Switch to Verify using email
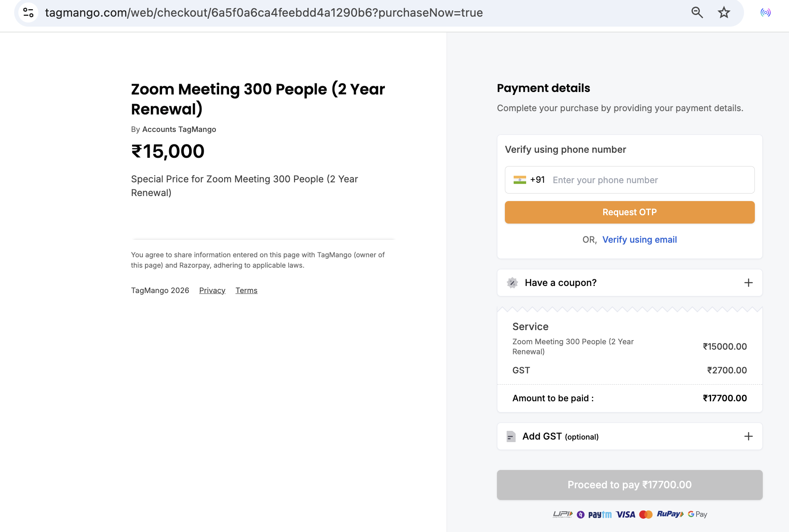789x532 pixels. pos(639,240)
